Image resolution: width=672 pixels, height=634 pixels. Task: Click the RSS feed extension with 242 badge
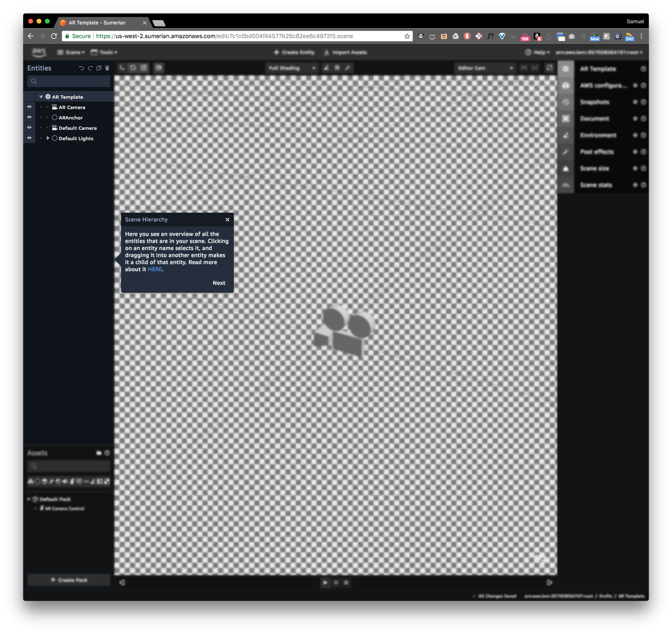[x=630, y=36]
